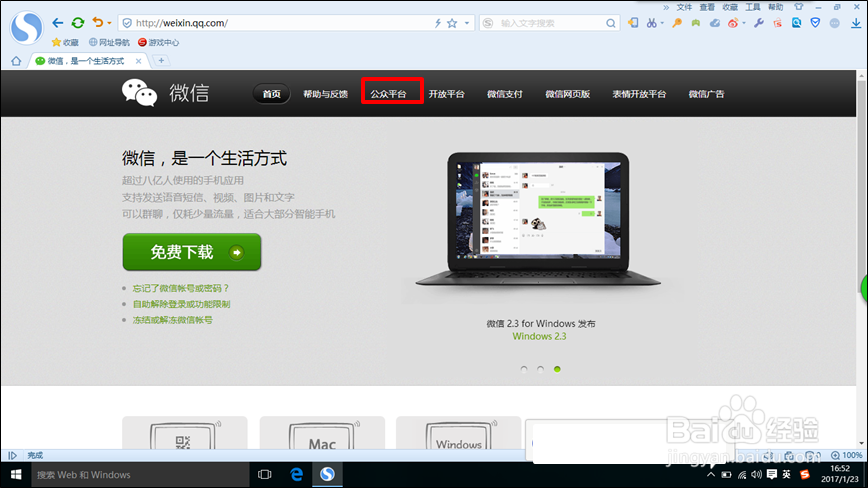Open the 自助解除登录或功能限制 link
868x488 pixels.
(x=182, y=304)
